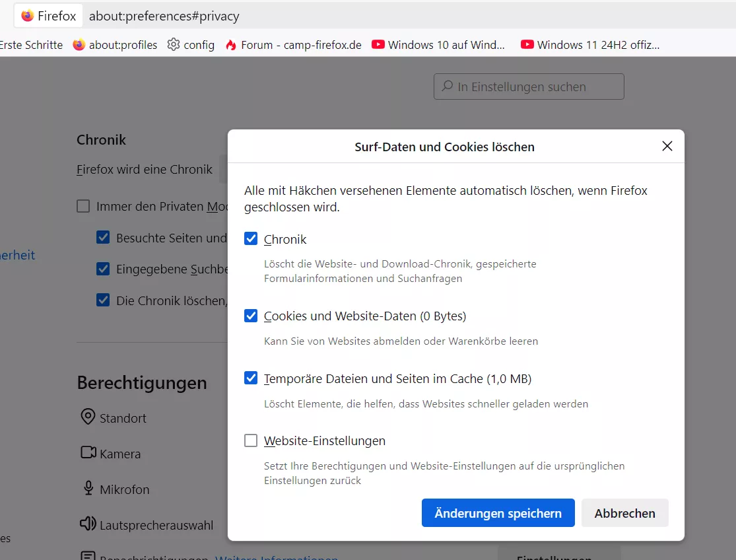The width and height of the screenshot is (736, 560).
Task: Click the Abbrechen button
Action: pyautogui.click(x=624, y=513)
